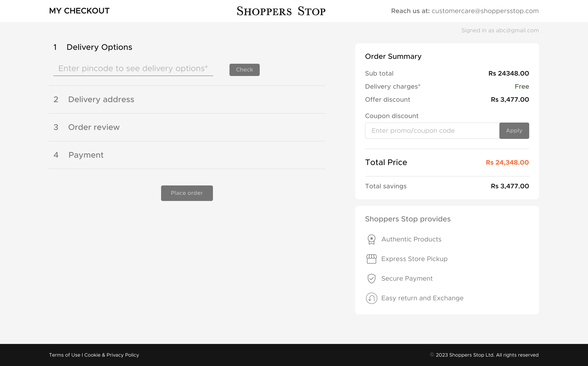This screenshot has width=588, height=366.
Task: Click the MY CHECKOUT heading
Action: point(79,11)
